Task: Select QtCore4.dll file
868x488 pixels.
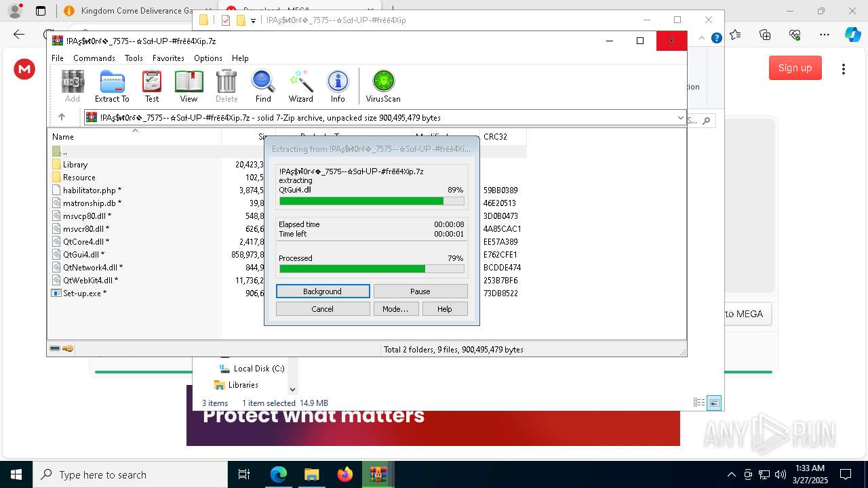Action: [86, 242]
